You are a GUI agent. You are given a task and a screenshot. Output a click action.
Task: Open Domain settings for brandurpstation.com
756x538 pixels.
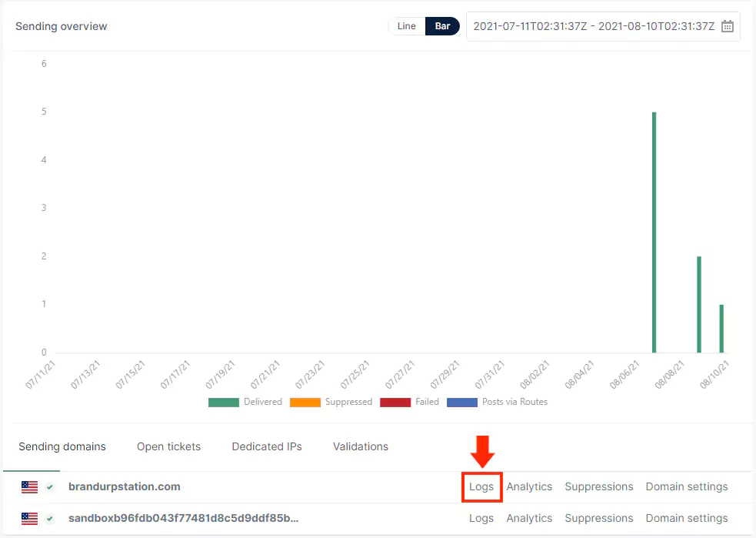(687, 487)
